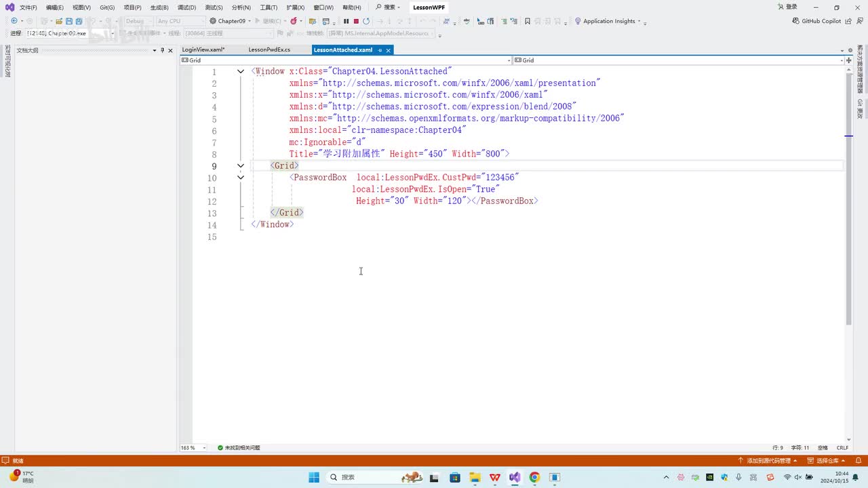Open File Explorer from the taskbar
Image resolution: width=868 pixels, height=488 pixels.
475,477
